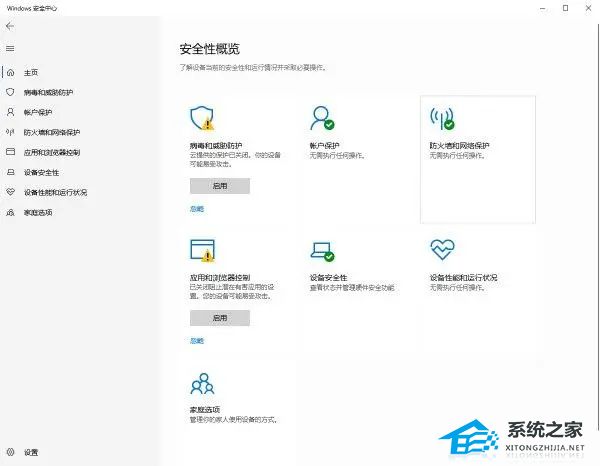Open the device security laptop tile icon
The image size is (600, 466).
click(x=322, y=251)
